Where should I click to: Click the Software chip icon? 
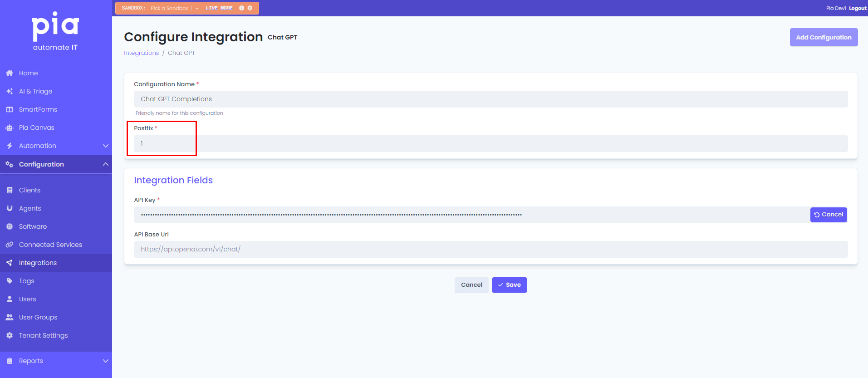point(10,226)
